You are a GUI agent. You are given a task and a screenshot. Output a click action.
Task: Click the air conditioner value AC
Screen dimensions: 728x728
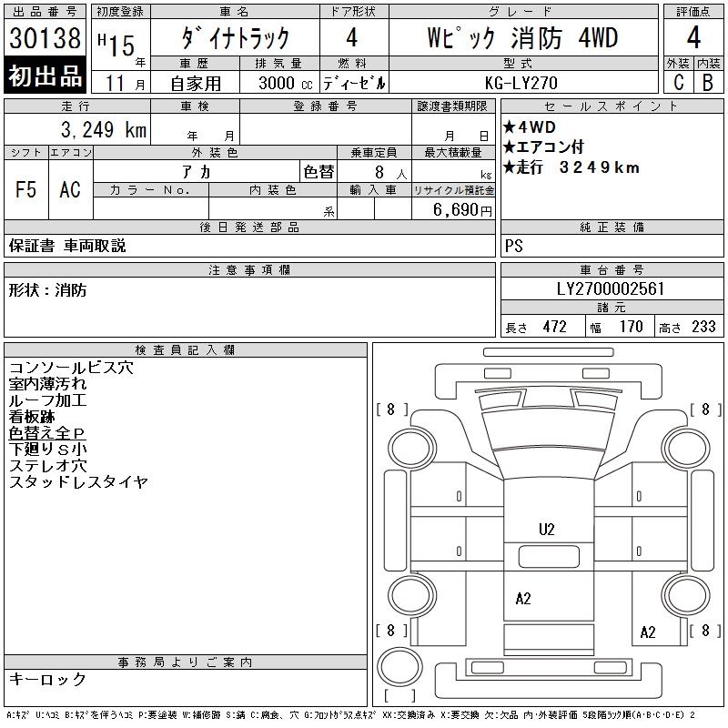[x=70, y=189]
